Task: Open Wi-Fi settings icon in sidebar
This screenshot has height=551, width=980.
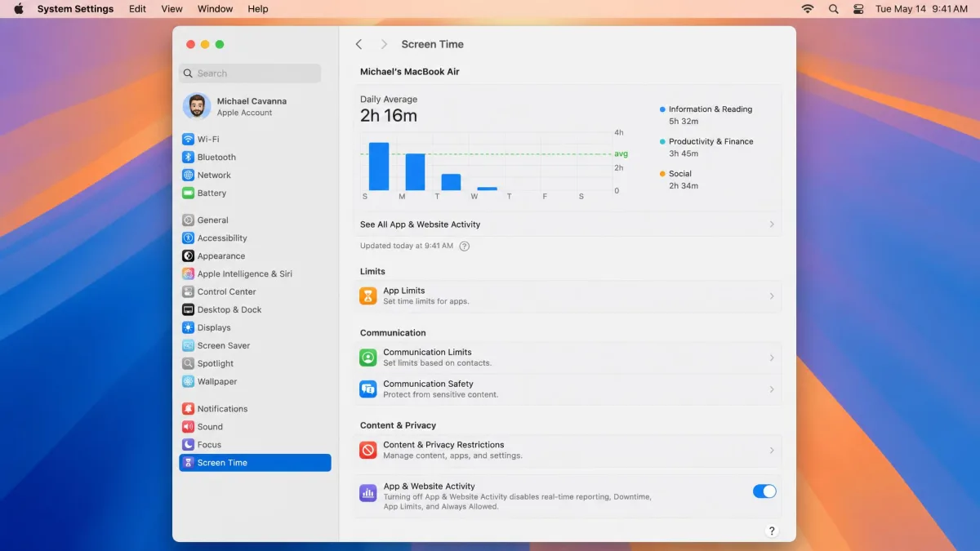Action: [188, 139]
